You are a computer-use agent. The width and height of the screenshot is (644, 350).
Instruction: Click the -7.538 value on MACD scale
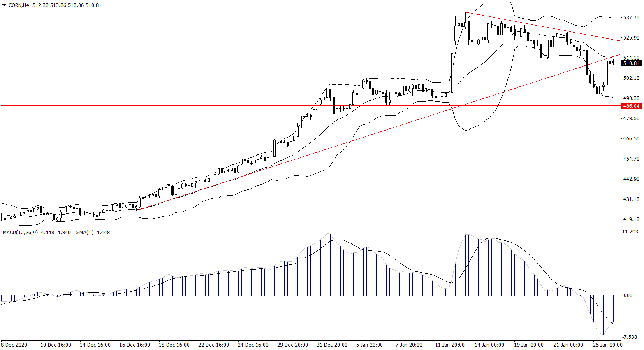click(630, 337)
